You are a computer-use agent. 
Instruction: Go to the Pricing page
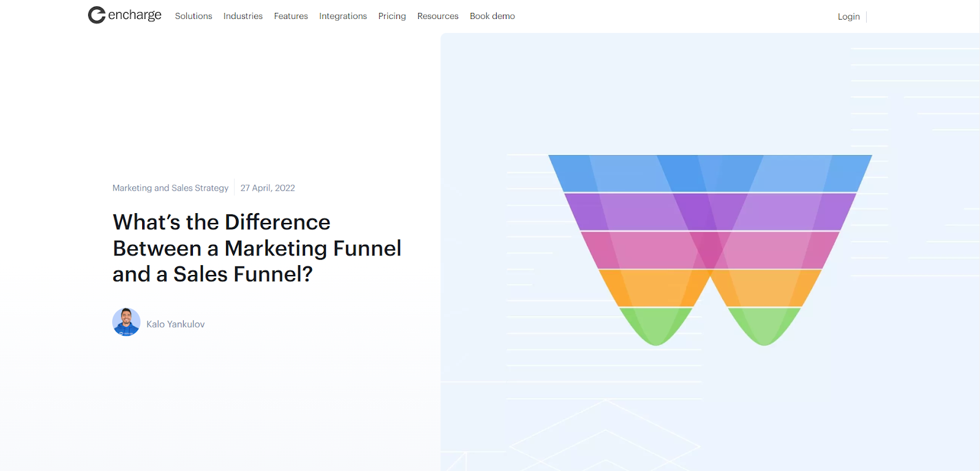point(392,16)
